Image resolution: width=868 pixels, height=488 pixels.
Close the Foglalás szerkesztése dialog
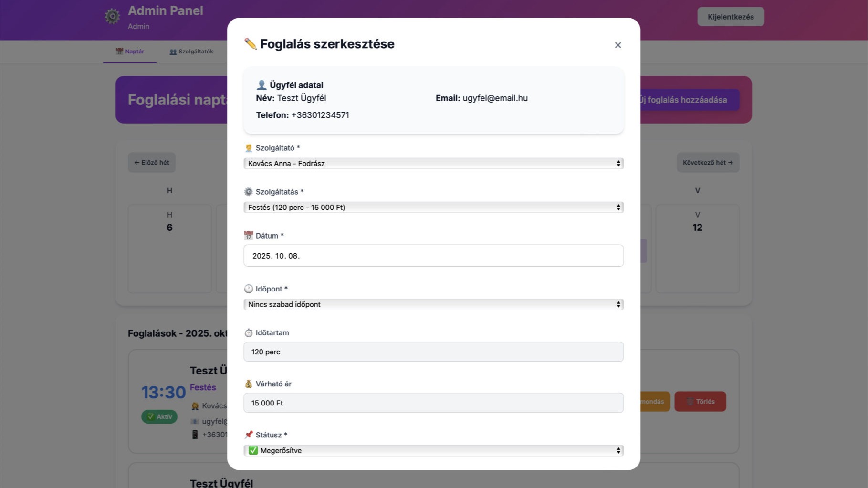618,45
